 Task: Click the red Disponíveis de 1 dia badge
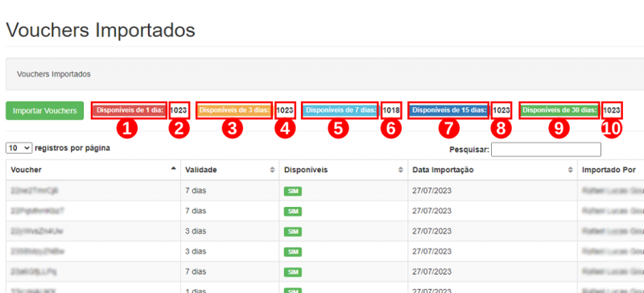129,110
